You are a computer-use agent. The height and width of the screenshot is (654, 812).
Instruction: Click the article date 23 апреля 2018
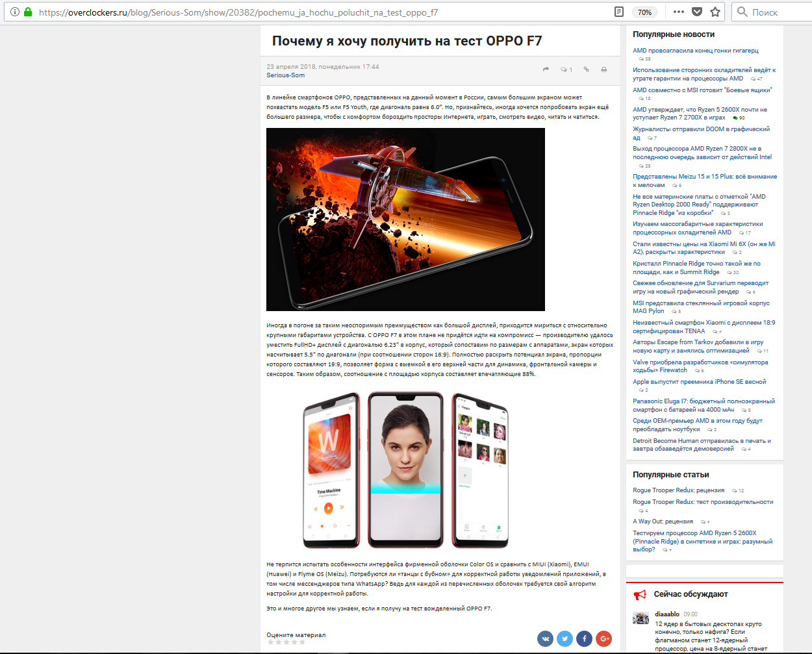[322, 66]
